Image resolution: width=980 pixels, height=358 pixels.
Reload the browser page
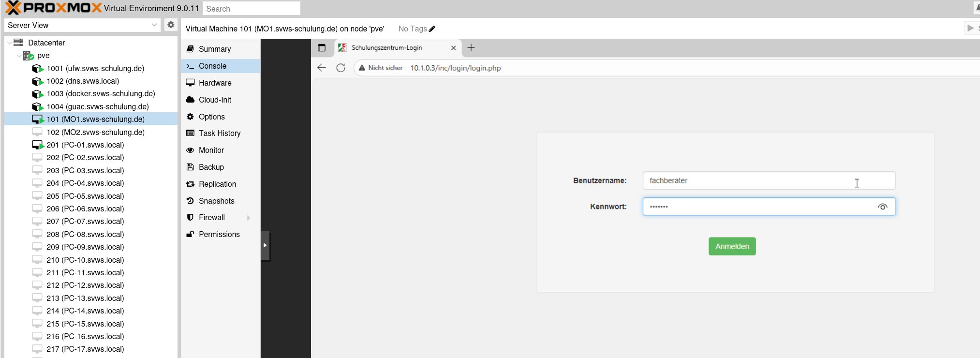click(x=341, y=68)
